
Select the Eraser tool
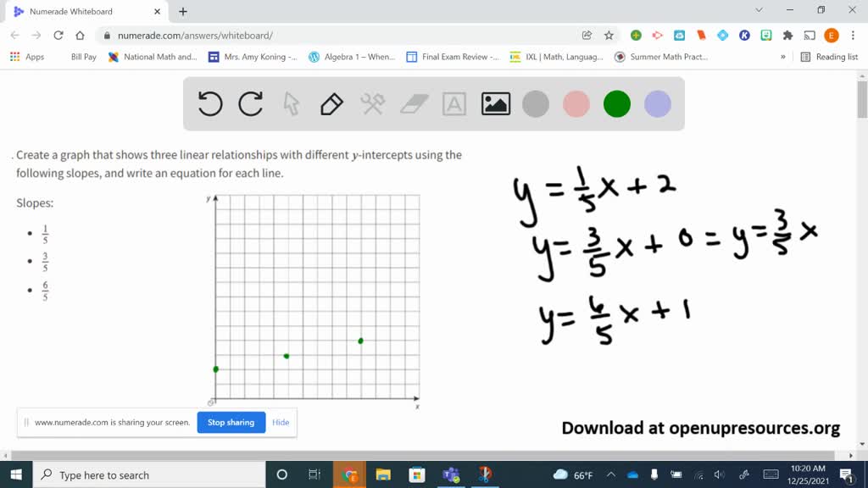coord(413,103)
